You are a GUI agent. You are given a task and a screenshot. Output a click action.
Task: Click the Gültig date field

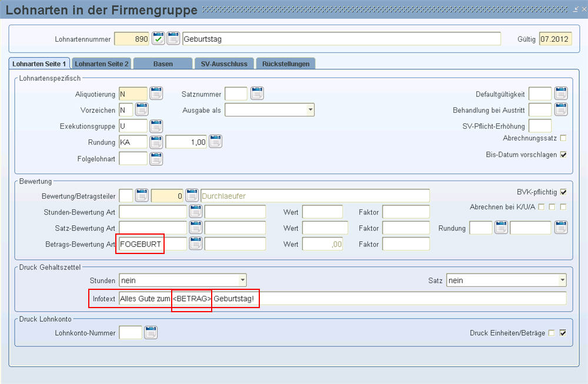(x=555, y=39)
